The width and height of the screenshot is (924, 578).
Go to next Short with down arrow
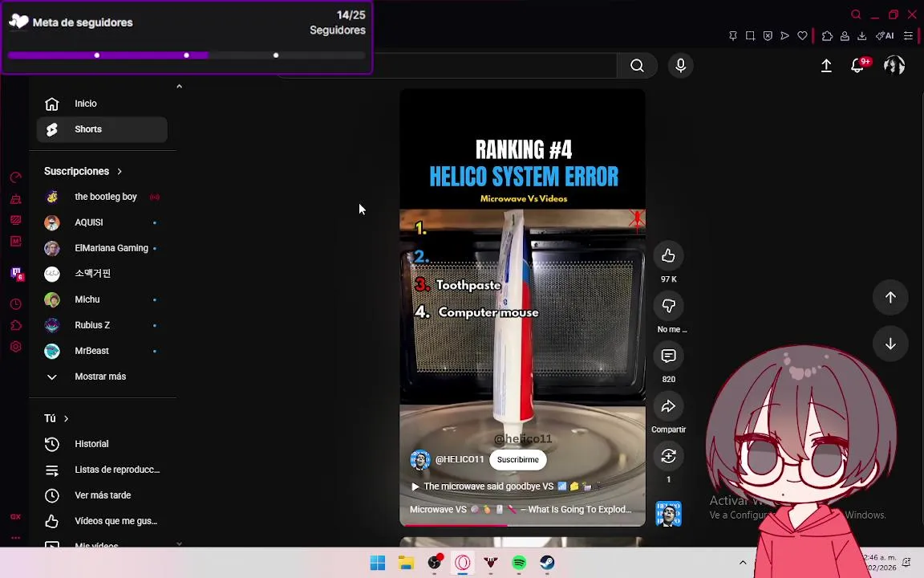coord(890,344)
